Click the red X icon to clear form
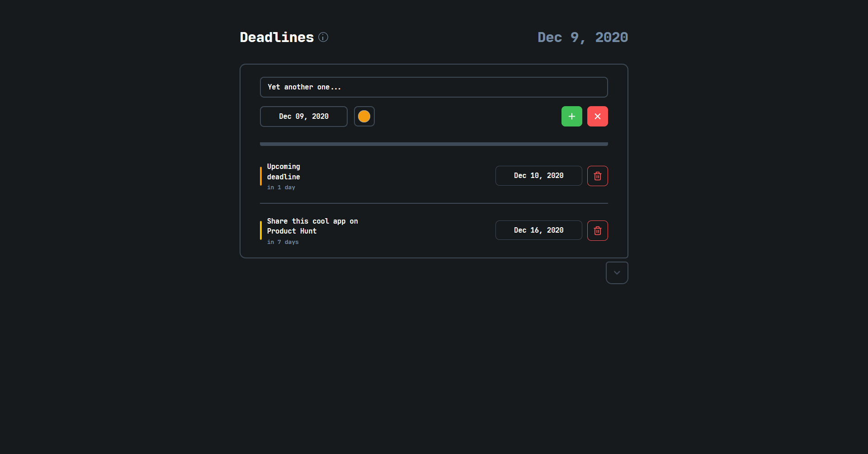 597,116
